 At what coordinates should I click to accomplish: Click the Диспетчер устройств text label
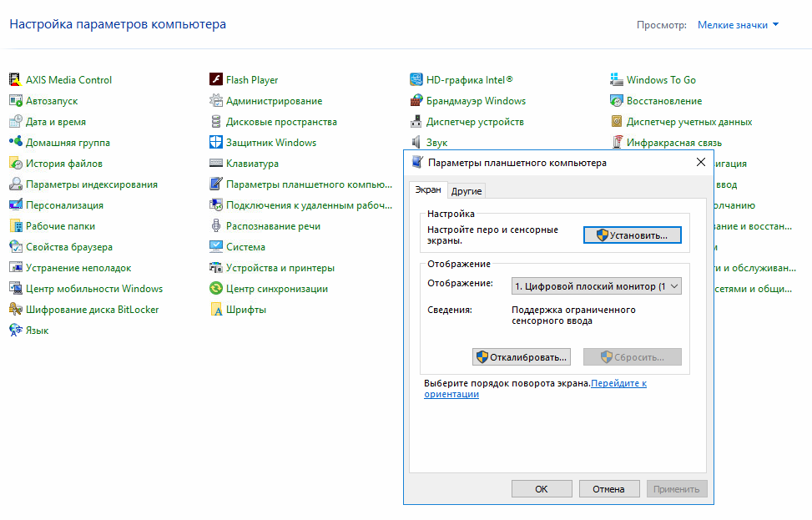tap(475, 122)
